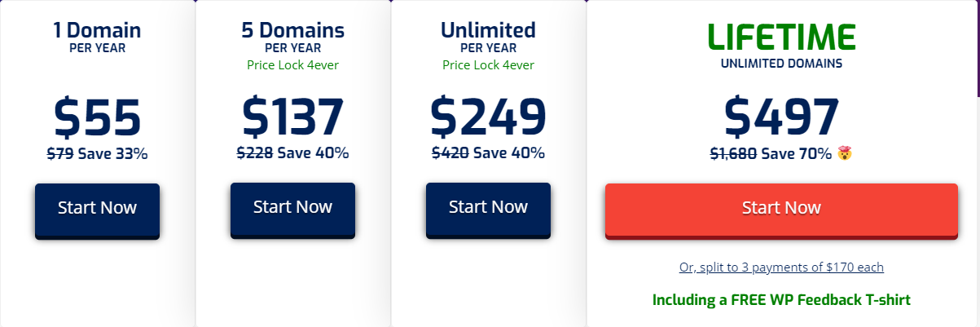980x327 pixels.
Task: Click the exploding head emoji beside Save 70%
Action: coord(845,152)
